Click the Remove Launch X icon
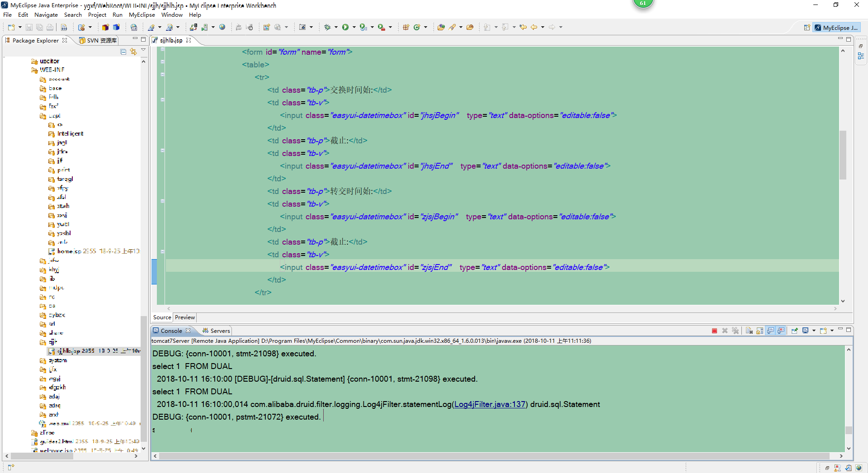This screenshot has height=473, width=868. pyautogui.click(x=725, y=331)
